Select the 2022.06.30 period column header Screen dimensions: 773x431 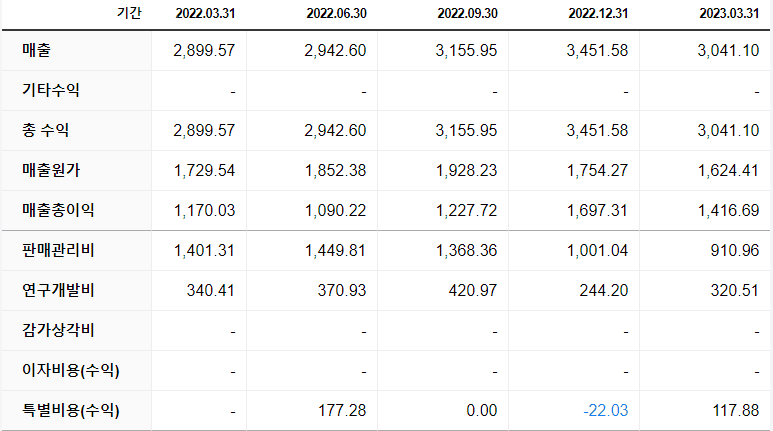click(x=335, y=13)
